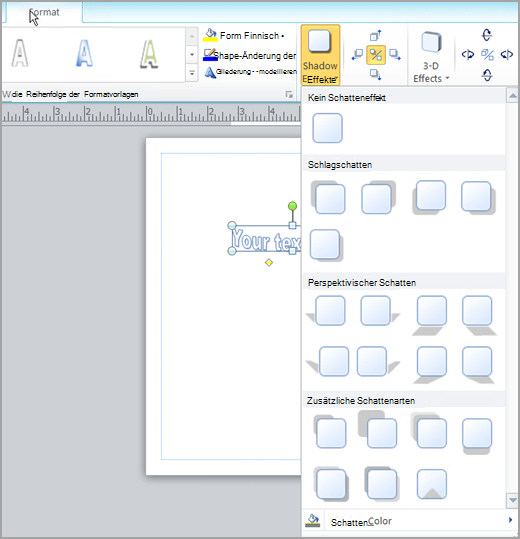The image size is (520, 539).
Task: Nudge shadow left
Action: [357, 55]
